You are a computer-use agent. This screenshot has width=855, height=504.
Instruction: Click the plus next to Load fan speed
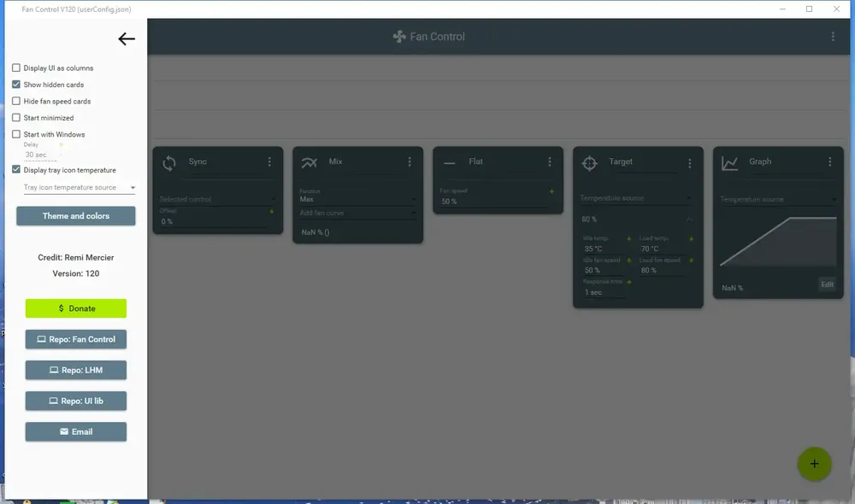691,261
